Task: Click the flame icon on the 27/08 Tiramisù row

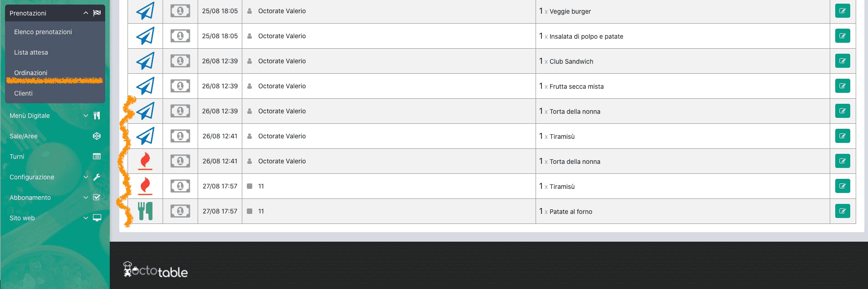Action: tap(145, 186)
